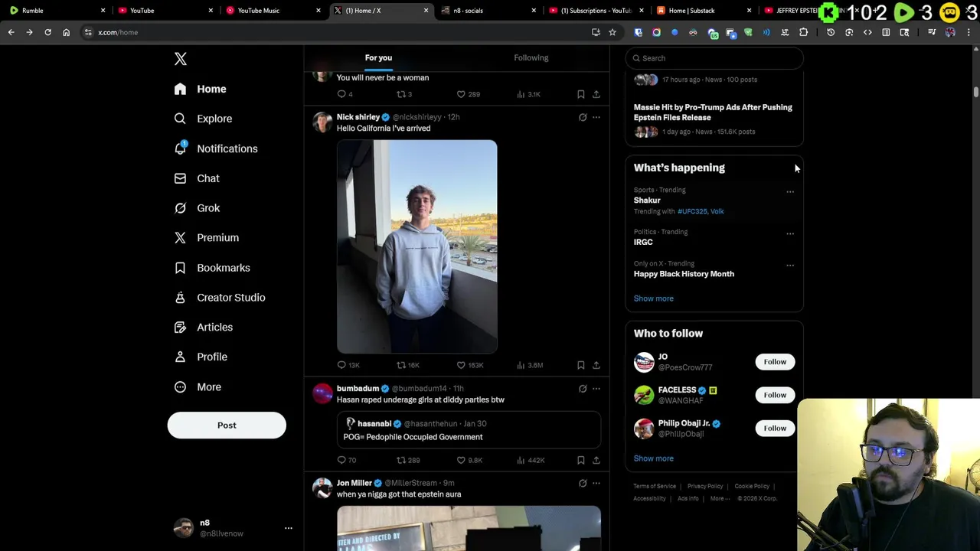
Task: Go back in browser history
Action: pos(11,32)
